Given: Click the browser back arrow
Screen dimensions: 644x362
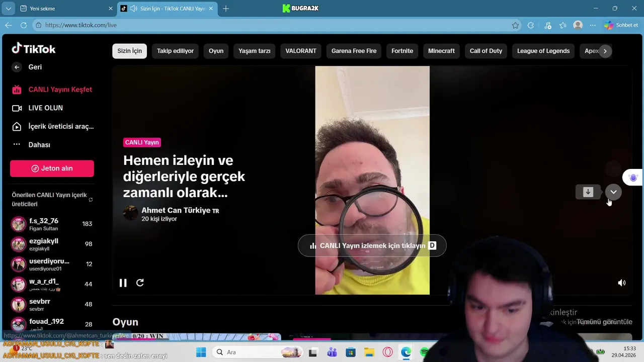Looking at the screenshot, I should tap(9, 25).
